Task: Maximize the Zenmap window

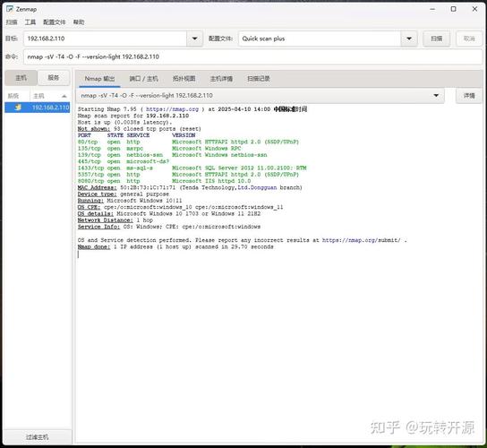Action: click(454, 9)
